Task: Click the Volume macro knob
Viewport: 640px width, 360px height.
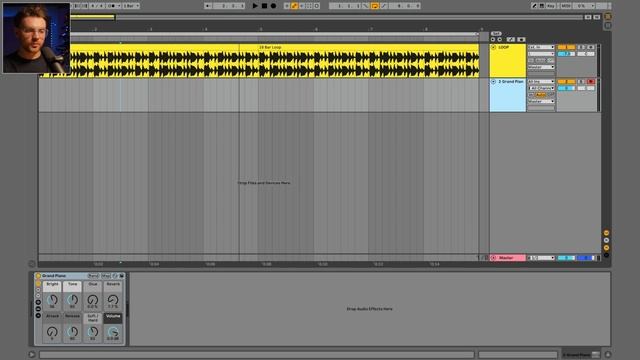Action: [113, 331]
